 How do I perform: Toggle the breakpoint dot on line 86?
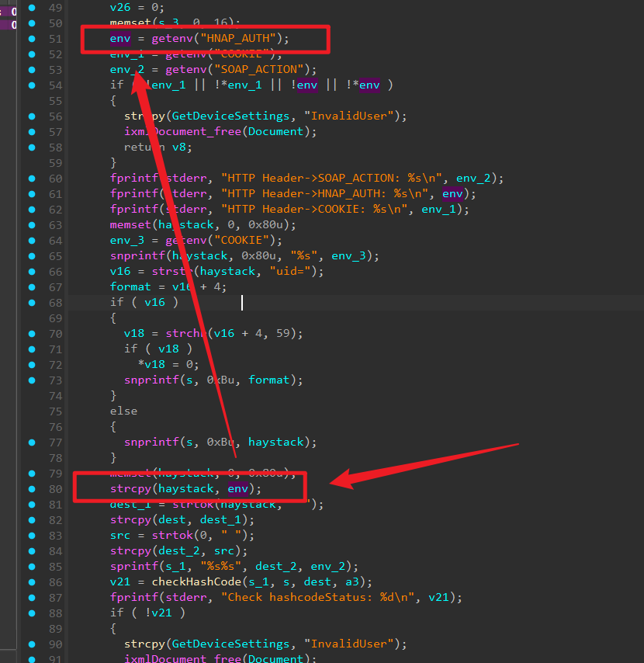tap(32, 582)
